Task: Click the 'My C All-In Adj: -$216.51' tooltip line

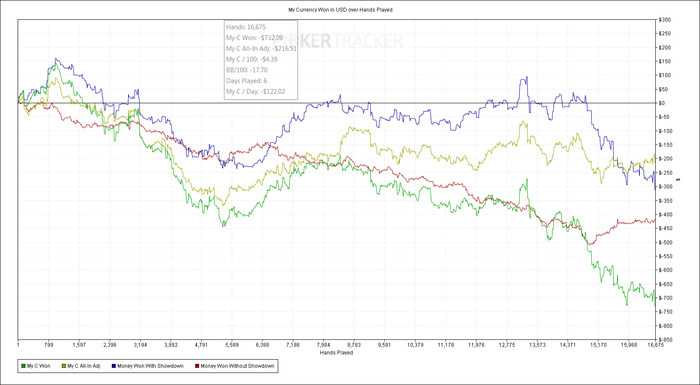Action: 261,48
